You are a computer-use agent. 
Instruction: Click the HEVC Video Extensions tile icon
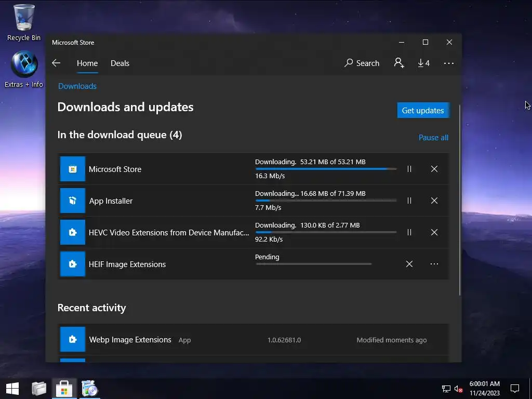point(73,232)
